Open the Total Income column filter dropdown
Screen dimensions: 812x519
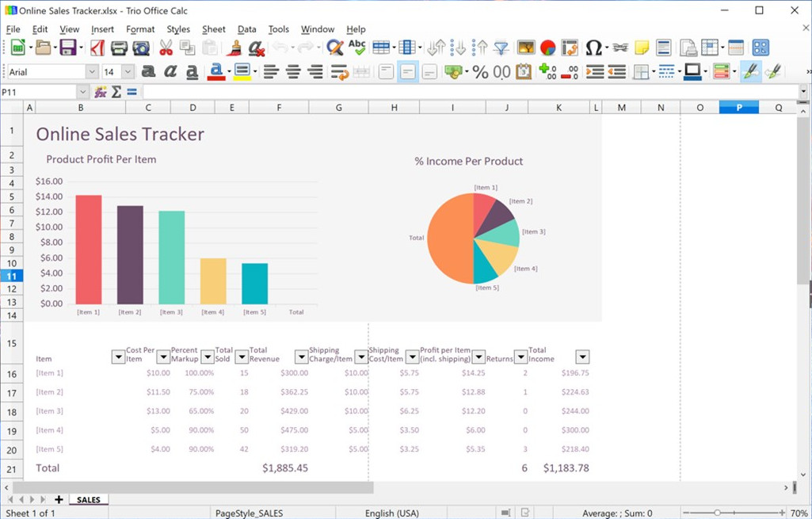pyautogui.click(x=582, y=357)
